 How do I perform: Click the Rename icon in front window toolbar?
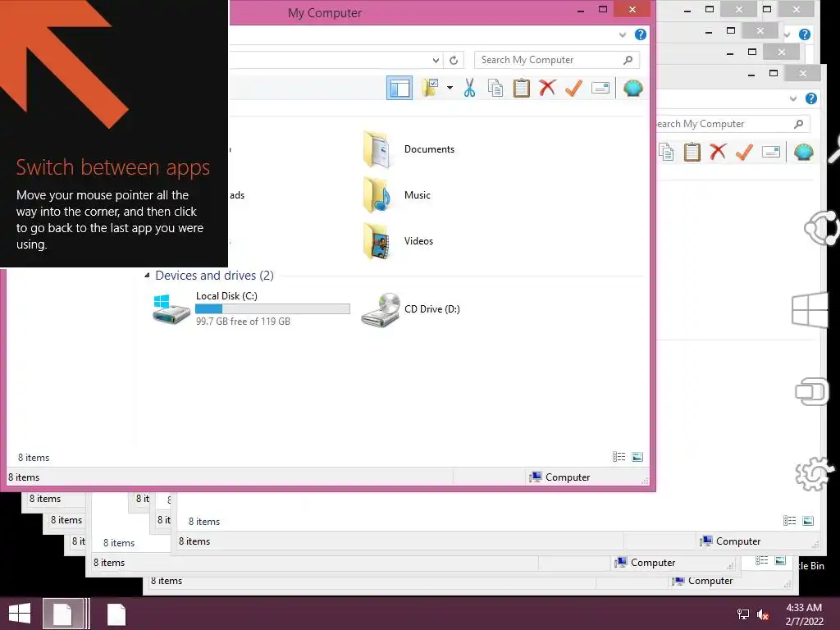coord(600,88)
